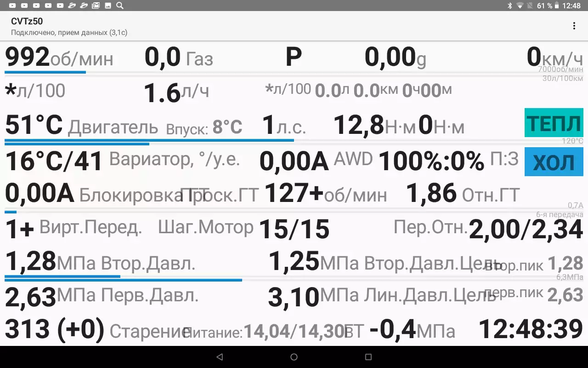Tap the green ТЕПЛ indicator
Screen dimensions: 588x368
tap(554, 123)
